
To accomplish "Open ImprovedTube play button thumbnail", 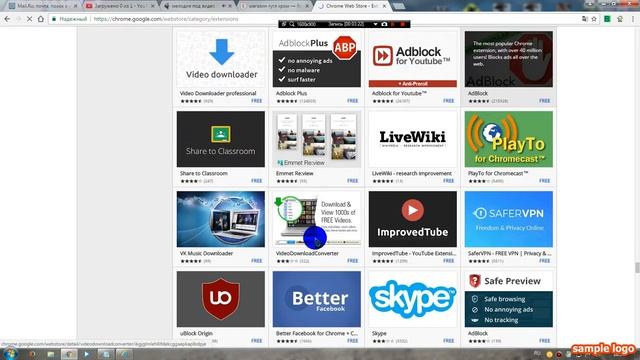I will click(x=413, y=219).
